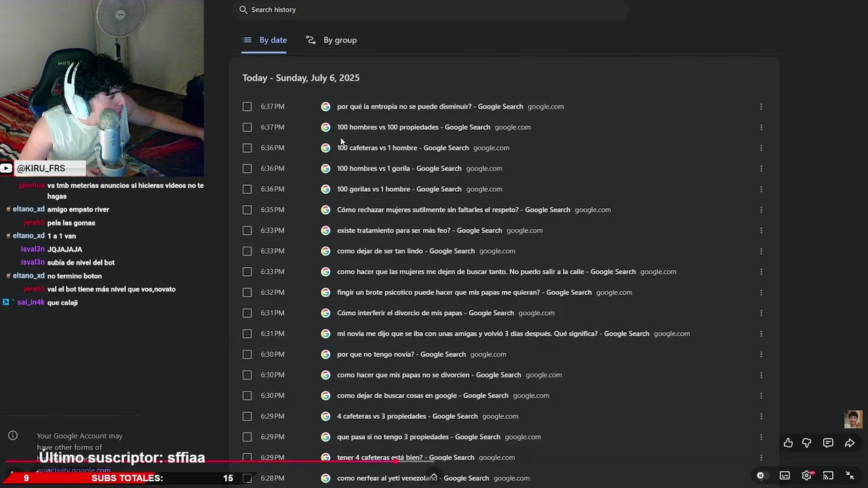Click the info icon beside Google Account notice
868x488 pixels.
pyautogui.click(x=13, y=436)
